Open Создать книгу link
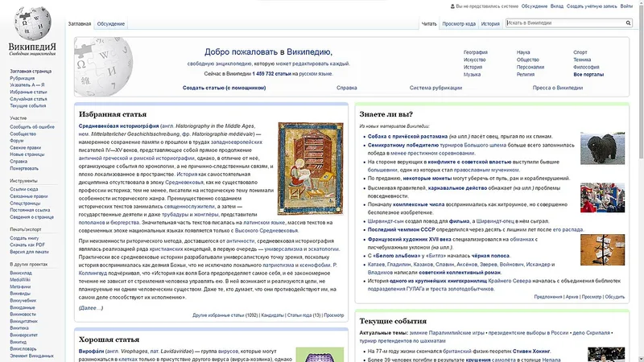This screenshot has height=362, width=644. pos(24,238)
